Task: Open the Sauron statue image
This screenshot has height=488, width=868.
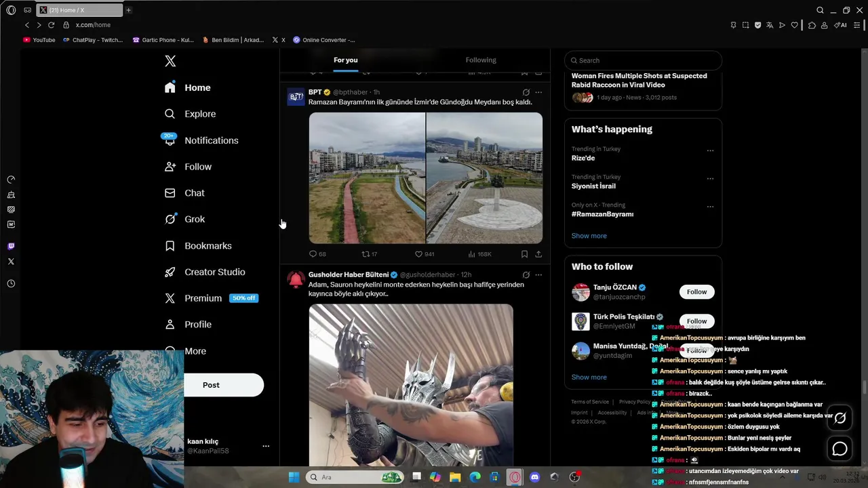Action: coord(411,385)
